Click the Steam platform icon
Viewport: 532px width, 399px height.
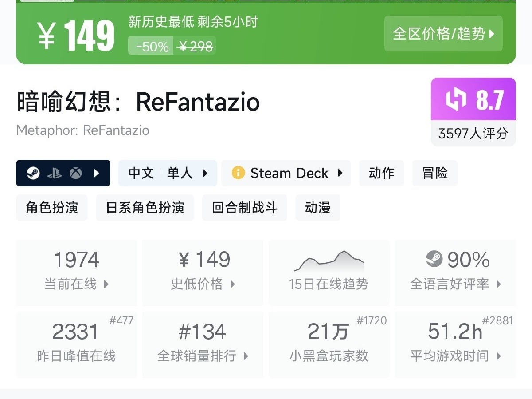point(33,173)
